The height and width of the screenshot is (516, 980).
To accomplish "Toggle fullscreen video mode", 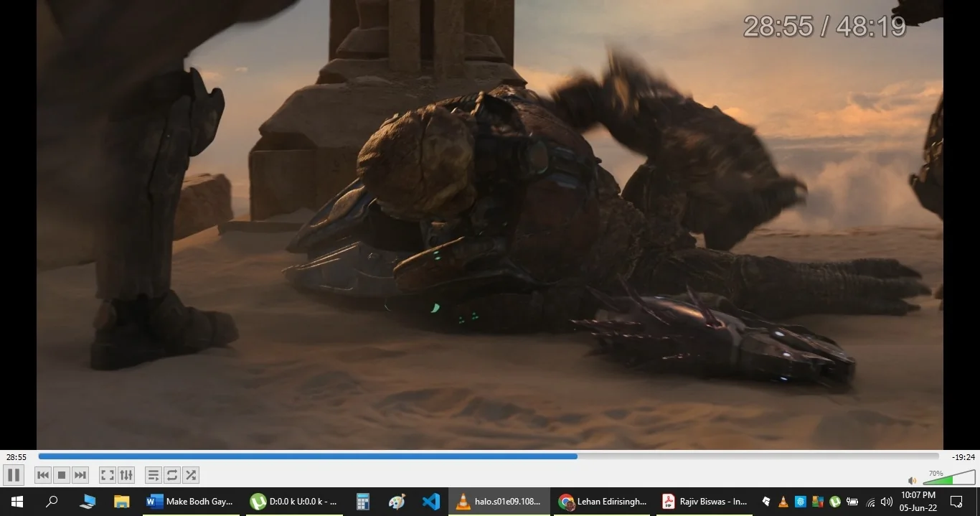I will click(108, 475).
